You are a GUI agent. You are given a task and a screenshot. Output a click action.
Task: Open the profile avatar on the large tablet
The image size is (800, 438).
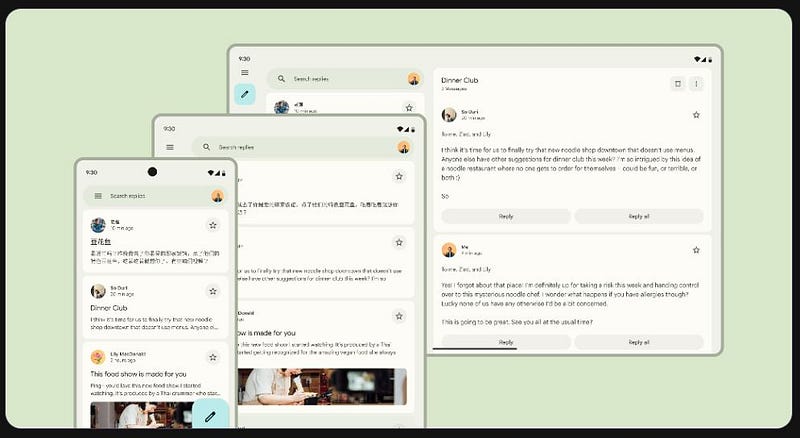coord(414,79)
